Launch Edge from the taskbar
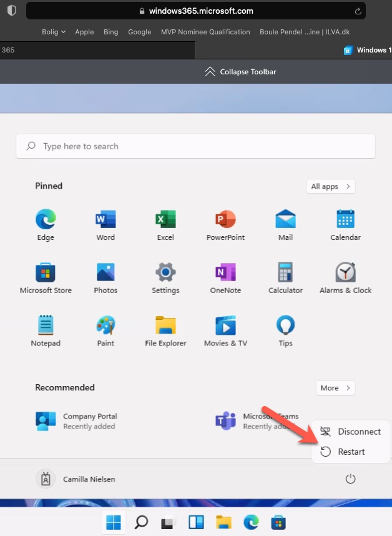392x536 pixels. [251, 522]
